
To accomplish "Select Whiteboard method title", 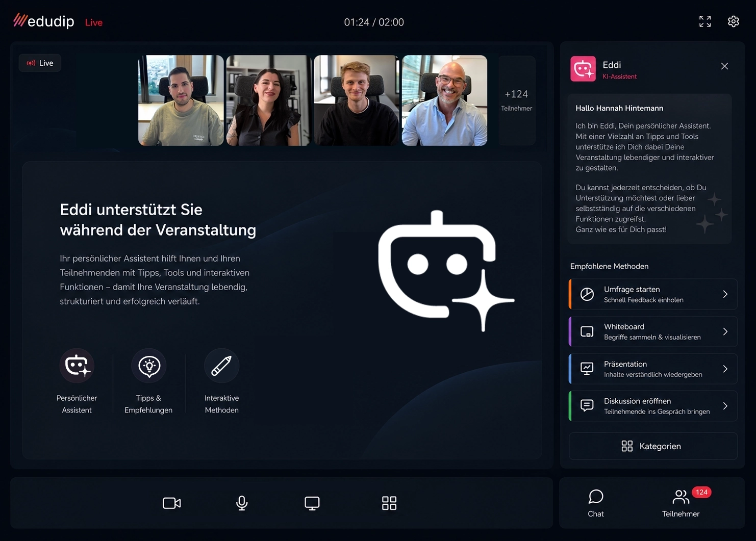I will (624, 326).
